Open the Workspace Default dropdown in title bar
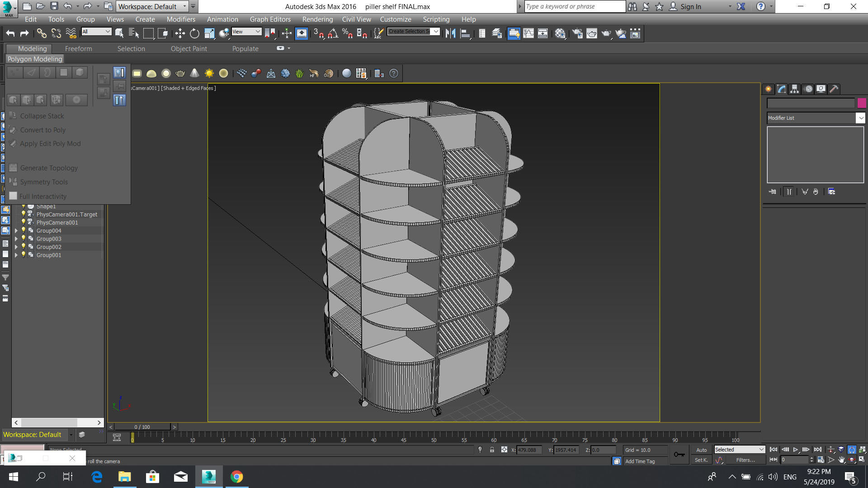This screenshot has width=868, height=488. [x=152, y=6]
